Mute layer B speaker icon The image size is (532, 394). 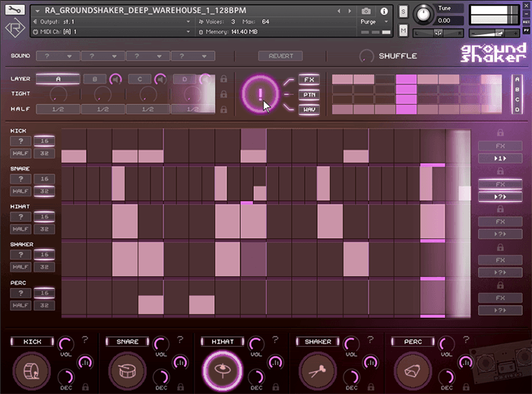click(116, 79)
